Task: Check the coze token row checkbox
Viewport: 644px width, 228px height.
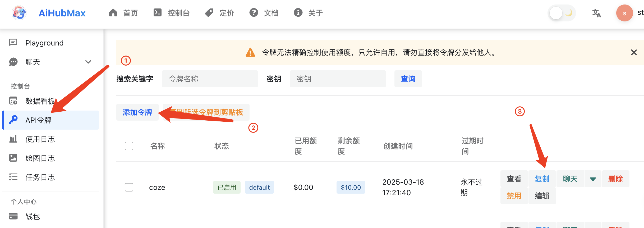Action: click(129, 187)
